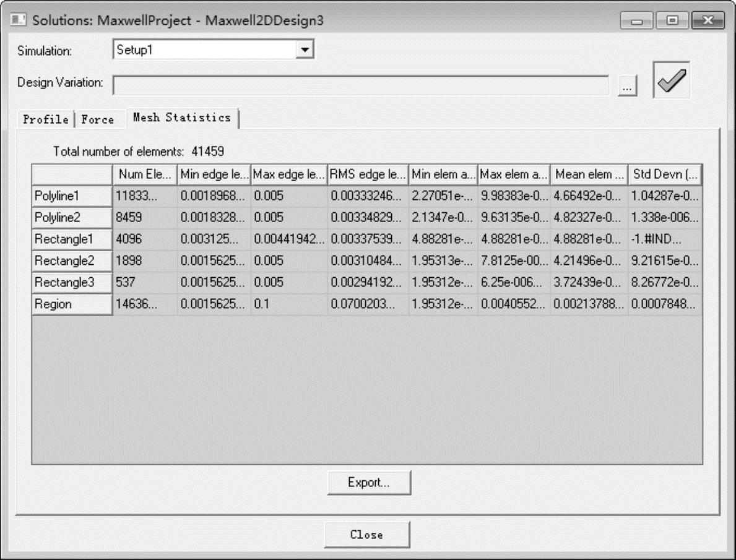Viewport: 736px width, 560px height.
Task: Click the 0.003125 cell in Rectangle1 row
Action: (x=214, y=239)
